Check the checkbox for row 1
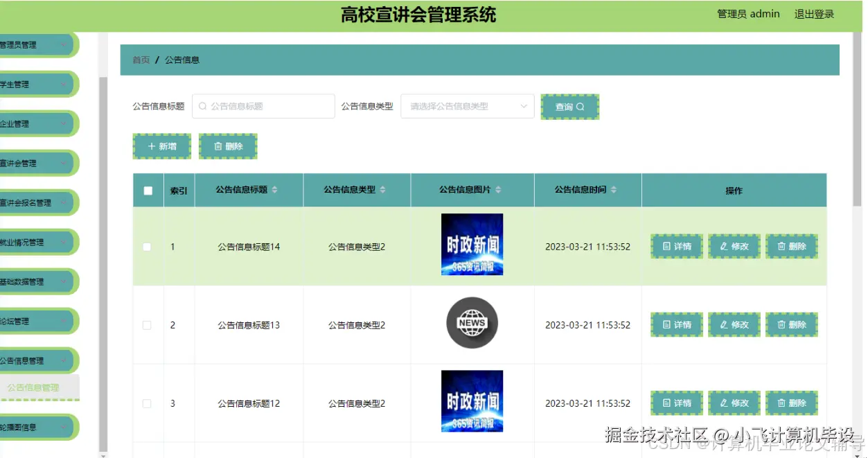The height and width of the screenshot is (458, 868). click(148, 246)
